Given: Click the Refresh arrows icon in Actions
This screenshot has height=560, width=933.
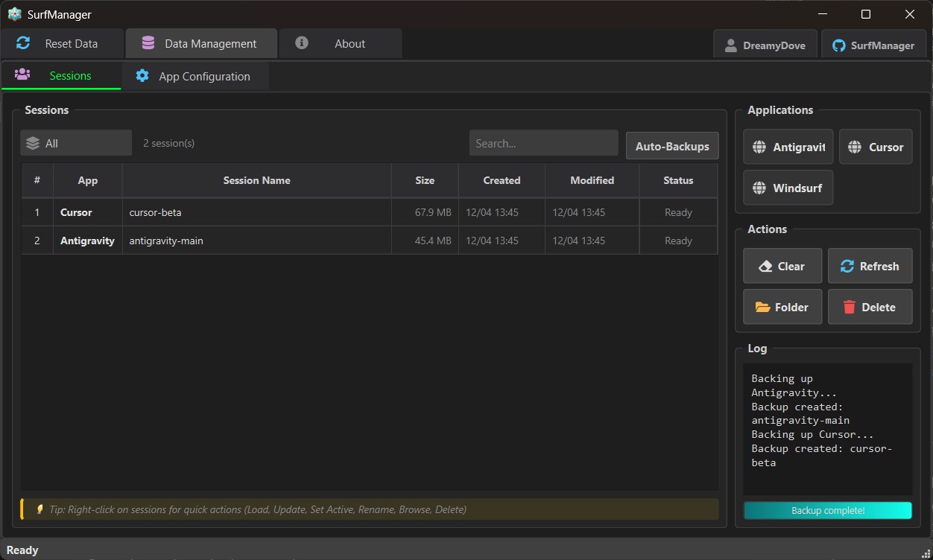Looking at the screenshot, I should coord(847,267).
